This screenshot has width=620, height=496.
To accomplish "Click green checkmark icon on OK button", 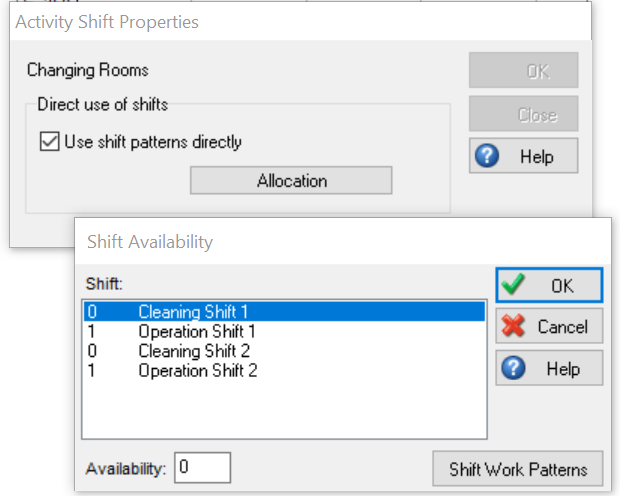I will (513, 284).
